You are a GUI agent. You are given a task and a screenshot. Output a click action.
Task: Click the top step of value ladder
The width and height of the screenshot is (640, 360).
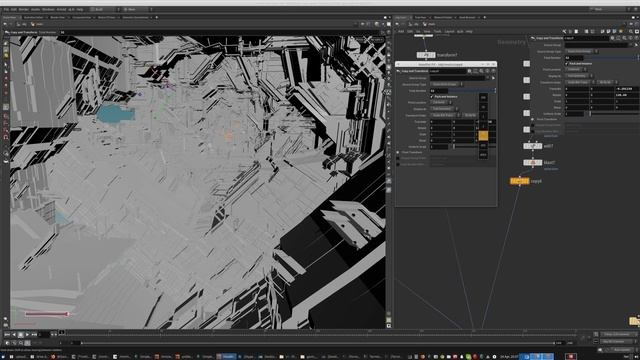[483, 98]
